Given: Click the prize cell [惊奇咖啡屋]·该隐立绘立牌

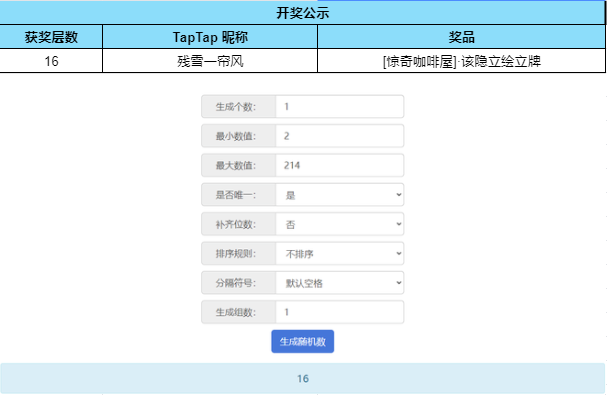Looking at the screenshot, I should [461, 61].
